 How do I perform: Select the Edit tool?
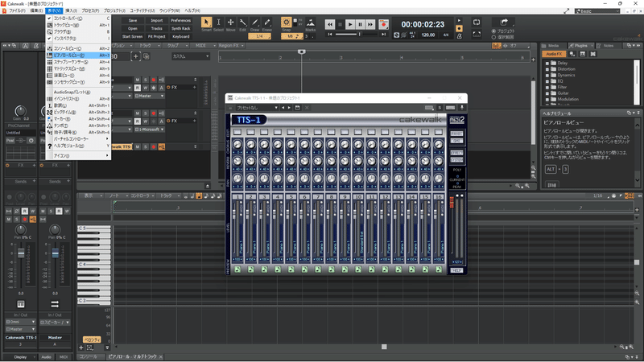(x=243, y=23)
